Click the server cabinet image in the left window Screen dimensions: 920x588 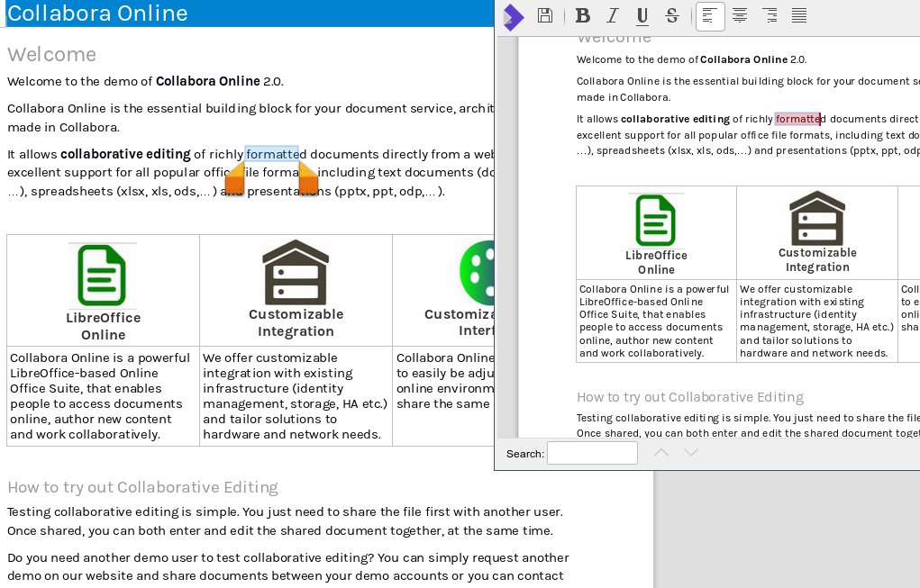tap(296, 272)
